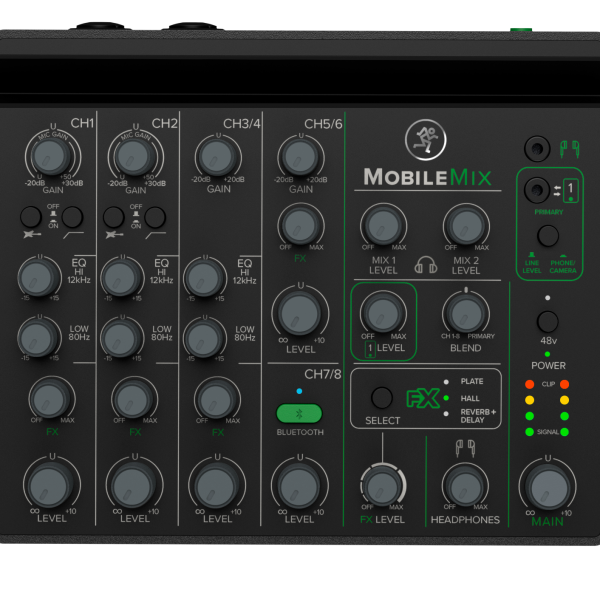Image resolution: width=600 pixels, height=600 pixels.
Task: Click the left red CLIP meter LED
Action: click(530, 384)
